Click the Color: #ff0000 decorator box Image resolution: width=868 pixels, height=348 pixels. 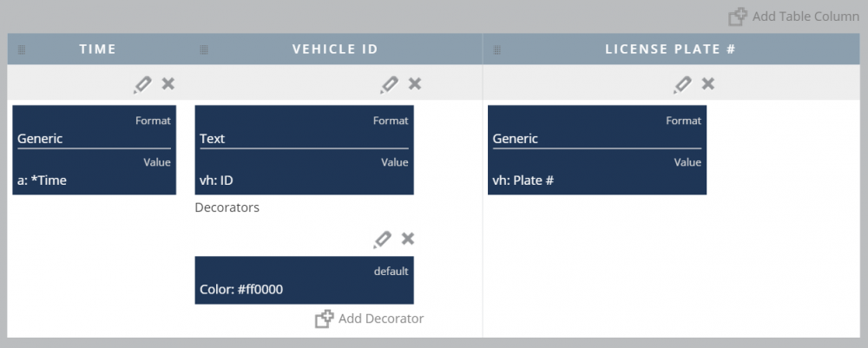coord(304,280)
